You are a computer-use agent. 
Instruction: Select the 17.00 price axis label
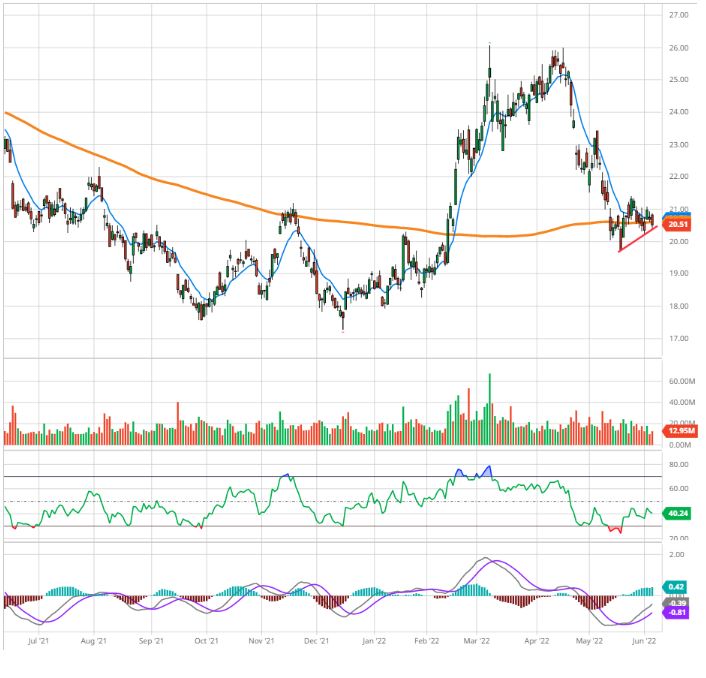(x=678, y=339)
